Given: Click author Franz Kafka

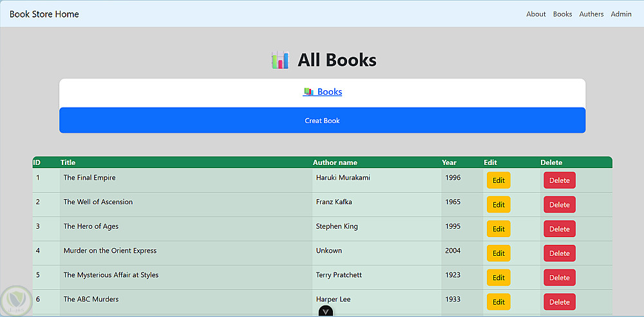Looking at the screenshot, I should pyautogui.click(x=334, y=202).
